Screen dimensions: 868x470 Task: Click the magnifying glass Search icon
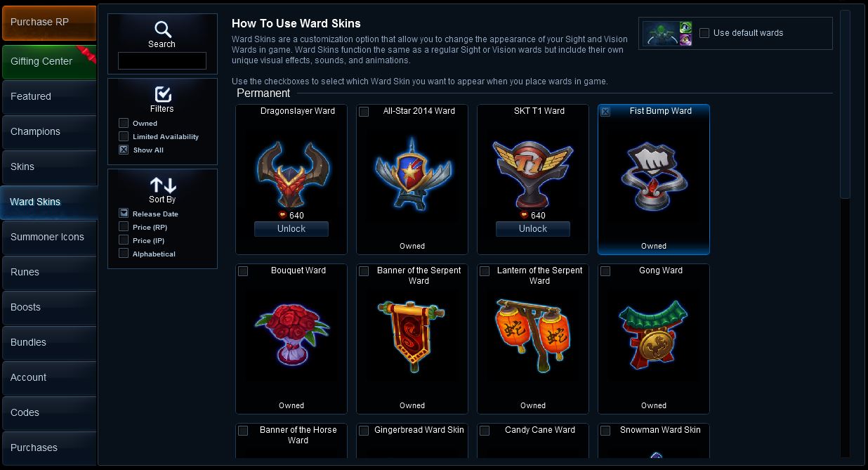162,29
